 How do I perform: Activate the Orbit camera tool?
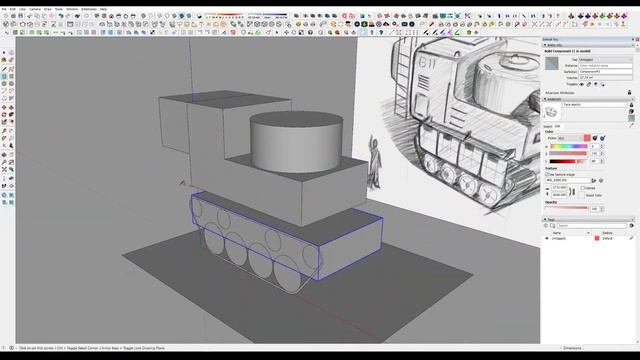pyautogui.click(x=4, y=155)
